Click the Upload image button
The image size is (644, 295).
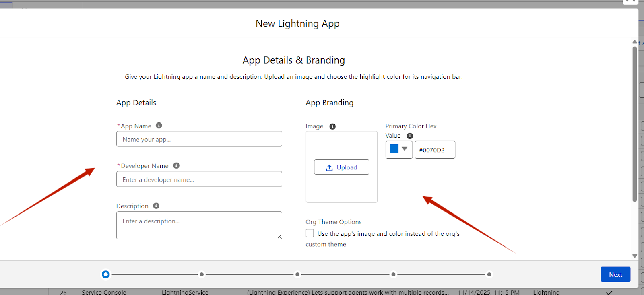[341, 167]
